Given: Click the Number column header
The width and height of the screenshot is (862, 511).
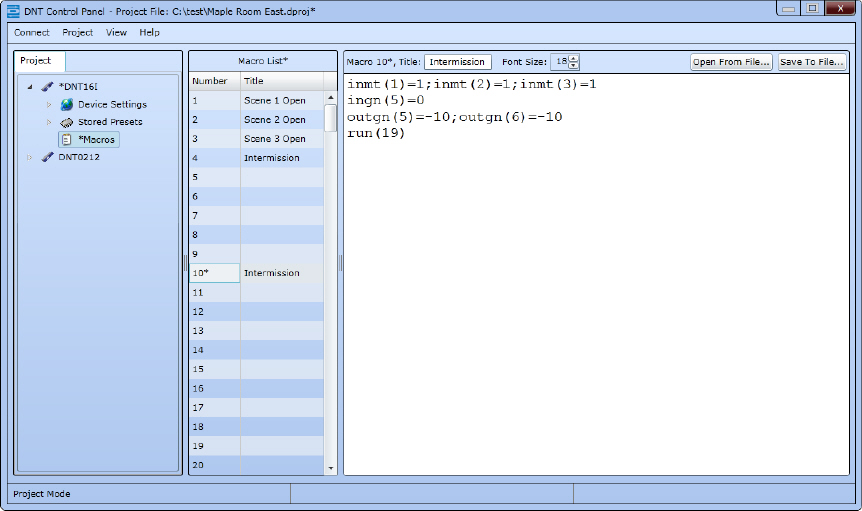Looking at the screenshot, I should coord(214,81).
